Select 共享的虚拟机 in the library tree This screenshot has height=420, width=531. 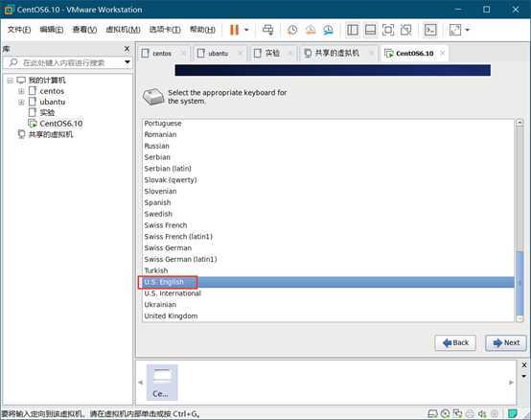click(51, 134)
